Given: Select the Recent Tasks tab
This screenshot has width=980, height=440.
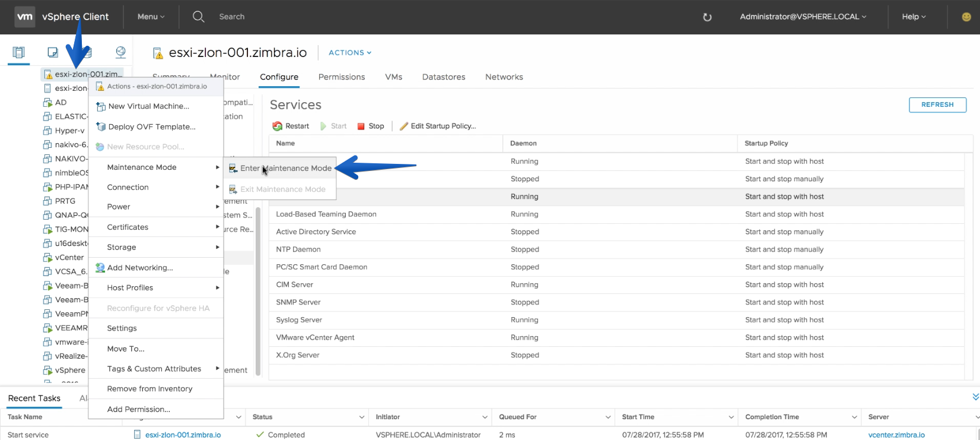Looking at the screenshot, I should click(x=34, y=398).
